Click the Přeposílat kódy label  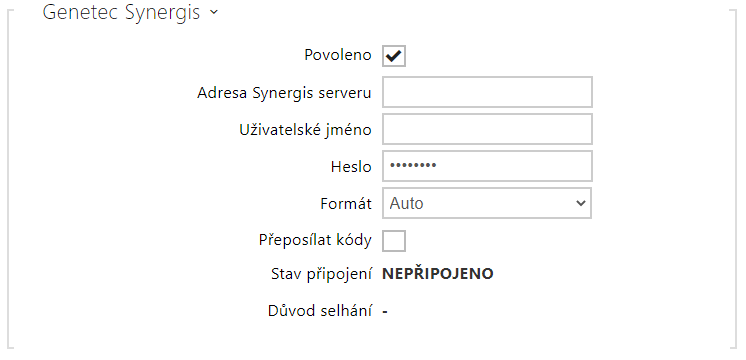point(315,240)
